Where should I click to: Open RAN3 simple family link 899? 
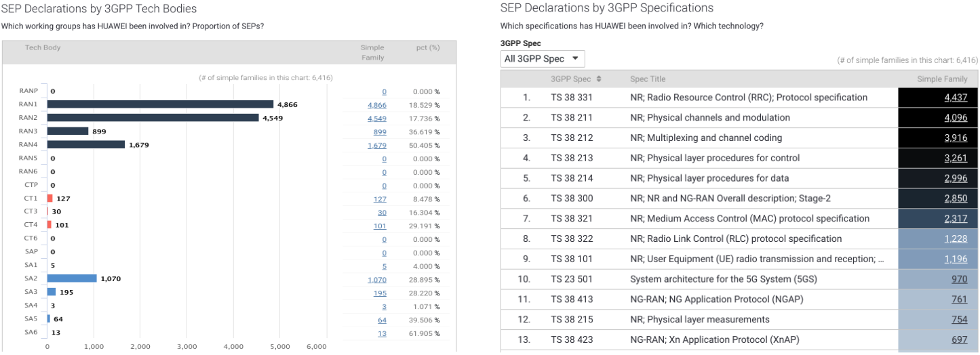click(x=380, y=132)
